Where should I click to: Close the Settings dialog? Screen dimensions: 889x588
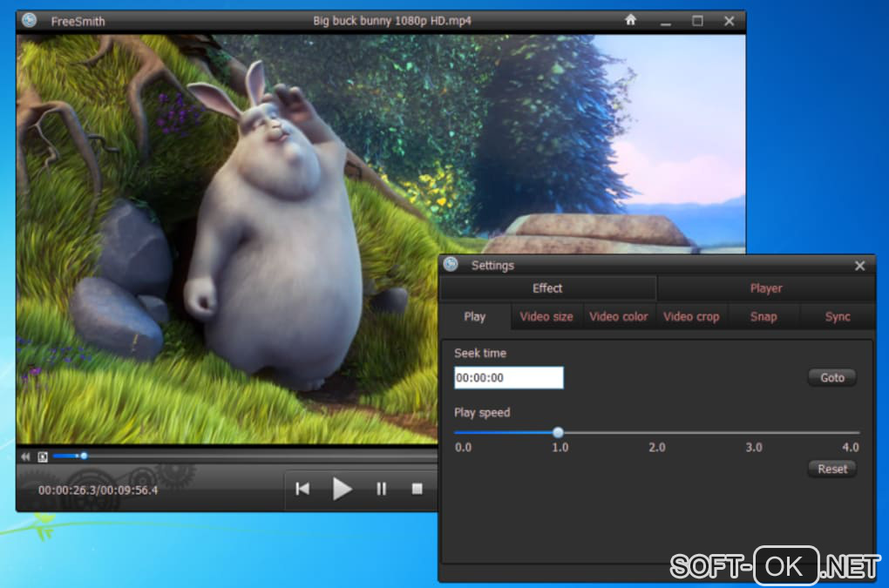pos(859,266)
